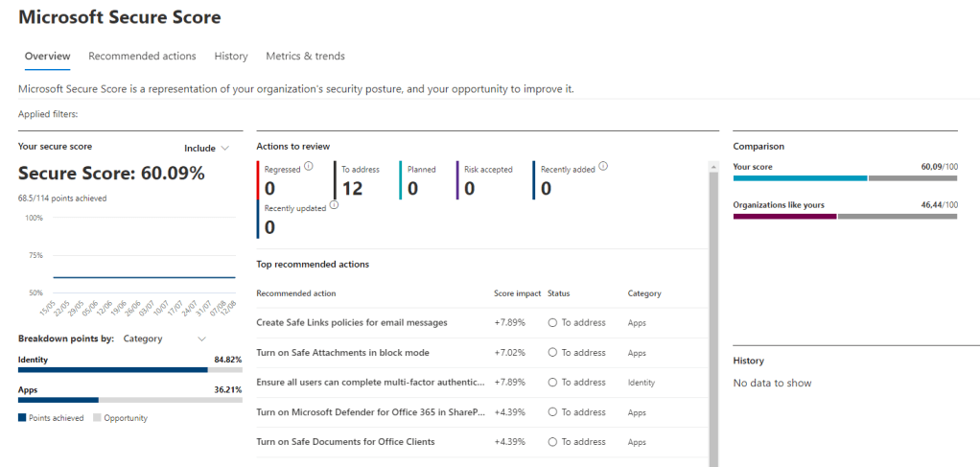Select status circle for Safe Attachments block mode

(x=553, y=353)
